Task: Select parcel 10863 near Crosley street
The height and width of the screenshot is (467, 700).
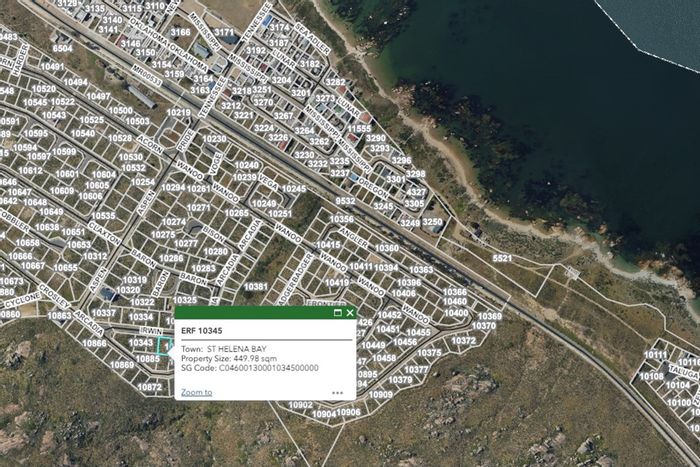Action: click(59, 316)
